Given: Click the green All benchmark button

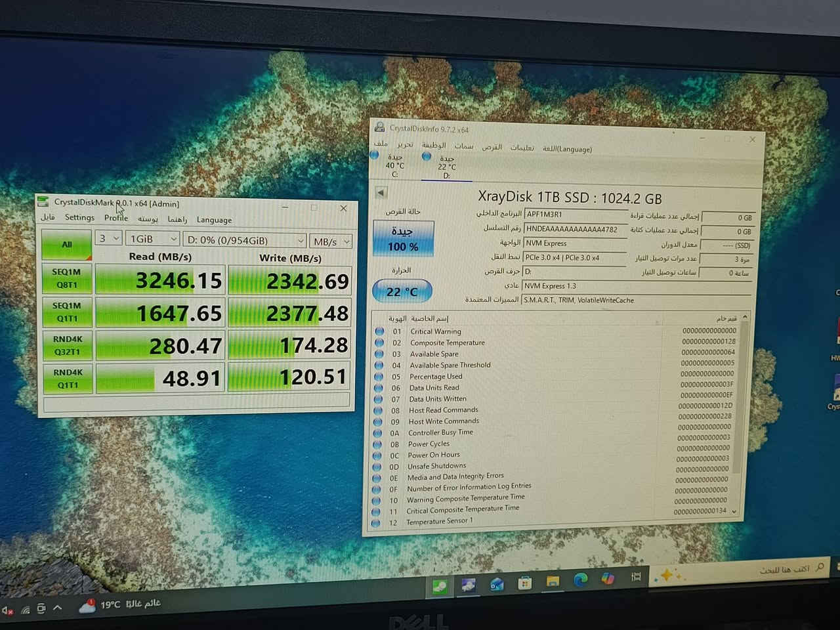Looking at the screenshot, I should pos(66,245).
